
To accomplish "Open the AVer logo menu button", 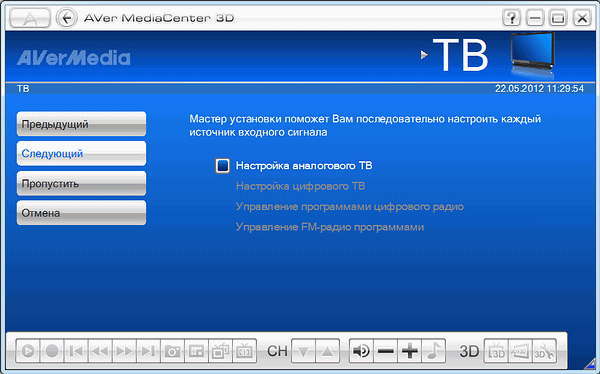I will tap(30, 18).
